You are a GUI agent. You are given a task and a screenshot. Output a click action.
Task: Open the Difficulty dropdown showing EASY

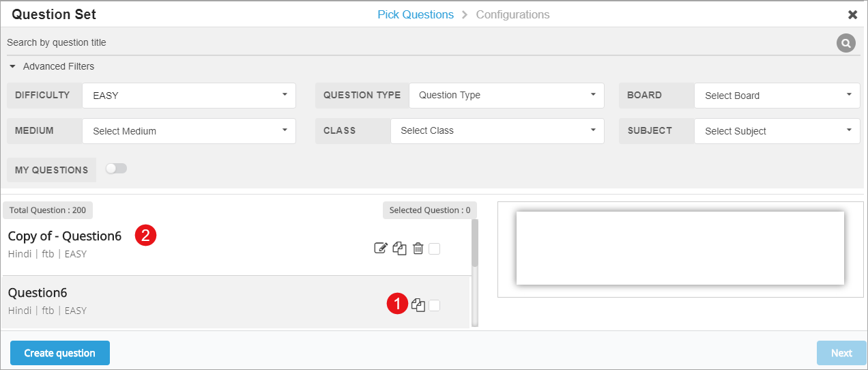pos(189,96)
